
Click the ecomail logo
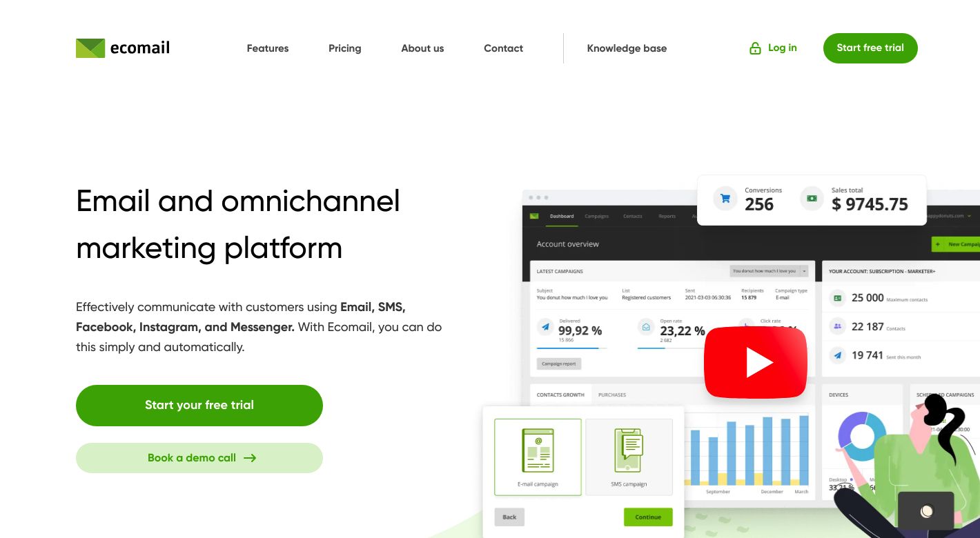(123, 48)
